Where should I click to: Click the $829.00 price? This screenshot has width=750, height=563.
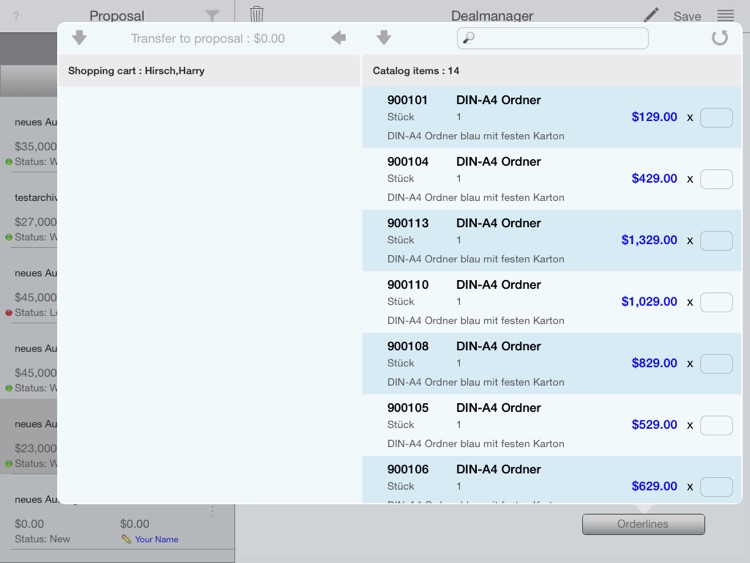tap(654, 363)
